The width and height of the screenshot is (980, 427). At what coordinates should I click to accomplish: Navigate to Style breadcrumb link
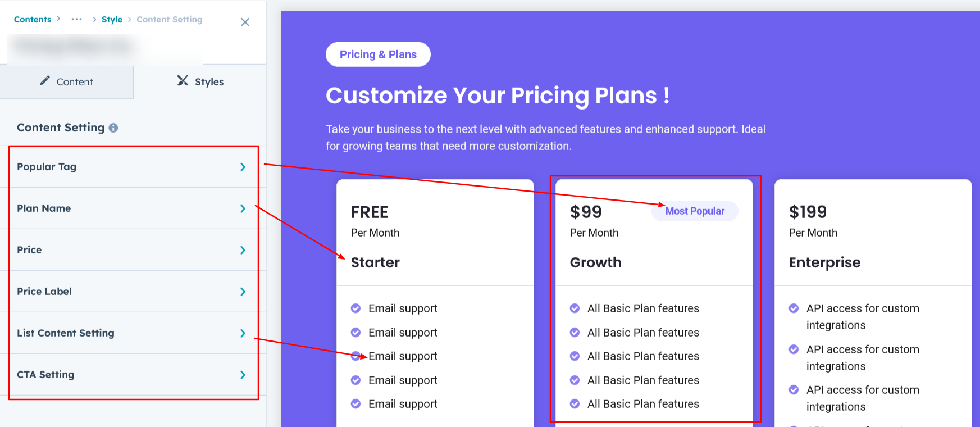click(112, 19)
